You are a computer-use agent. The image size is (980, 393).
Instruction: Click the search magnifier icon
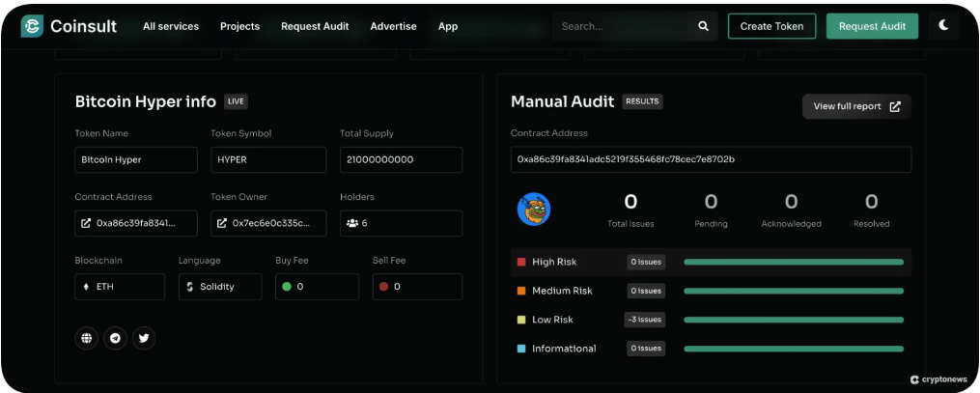pos(703,26)
